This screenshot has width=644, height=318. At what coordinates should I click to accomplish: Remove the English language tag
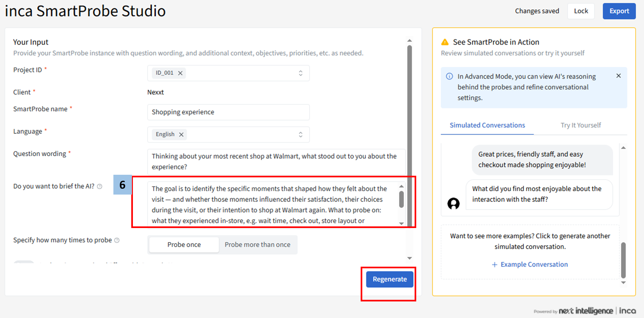(x=181, y=134)
